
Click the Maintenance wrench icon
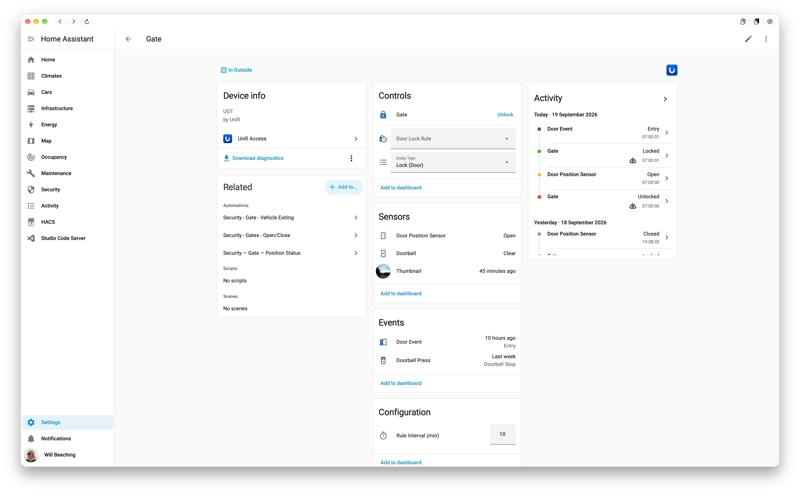tap(31, 174)
